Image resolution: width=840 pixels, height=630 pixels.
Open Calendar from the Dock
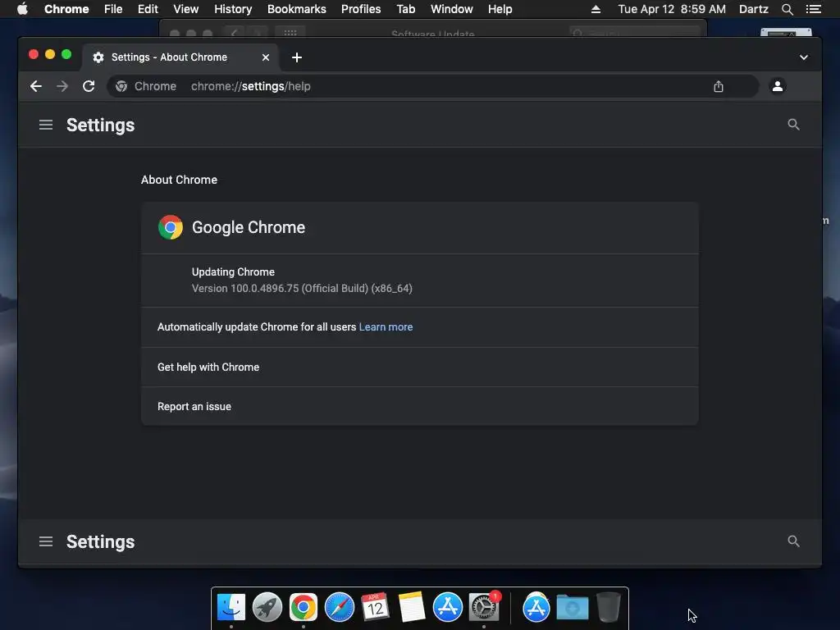[x=376, y=608]
